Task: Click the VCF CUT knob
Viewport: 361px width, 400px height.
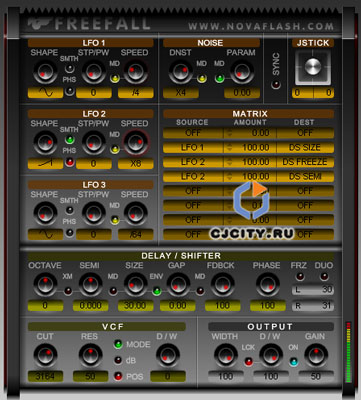Action: 45,355
